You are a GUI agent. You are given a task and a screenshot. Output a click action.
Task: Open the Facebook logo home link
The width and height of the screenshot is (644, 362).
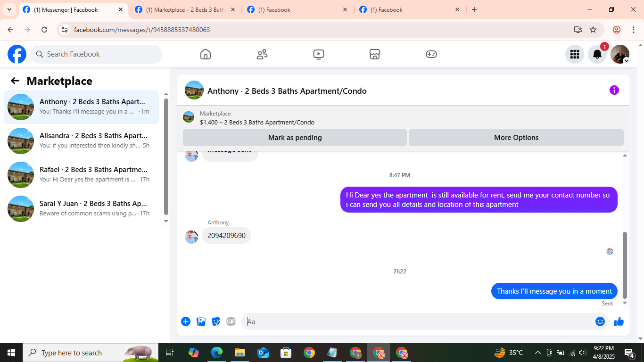(17, 54)
